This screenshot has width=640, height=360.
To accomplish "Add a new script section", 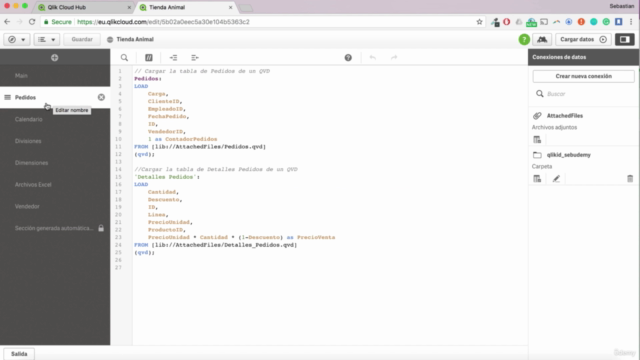I will point(55,58).
